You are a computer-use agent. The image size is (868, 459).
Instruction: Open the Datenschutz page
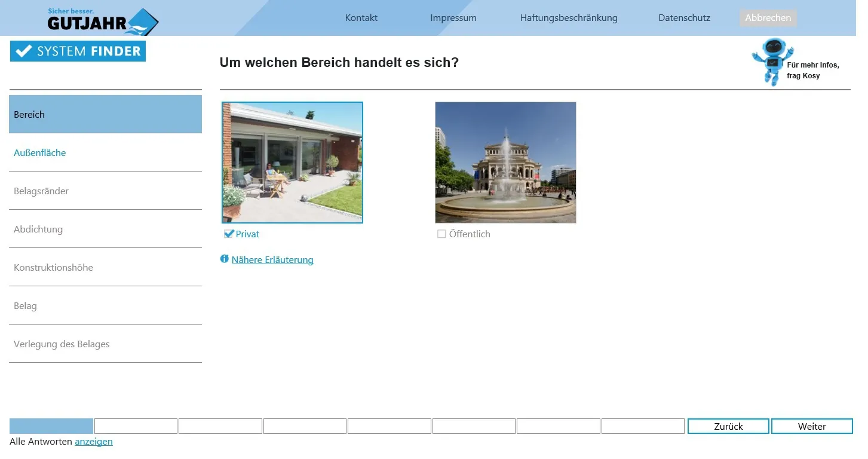coord(685,18)
